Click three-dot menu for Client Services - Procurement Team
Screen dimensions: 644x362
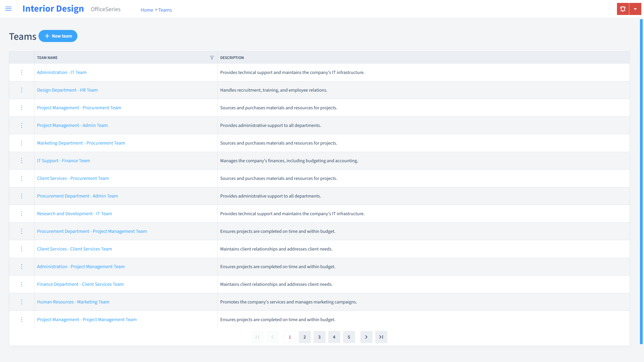point(21,178)
